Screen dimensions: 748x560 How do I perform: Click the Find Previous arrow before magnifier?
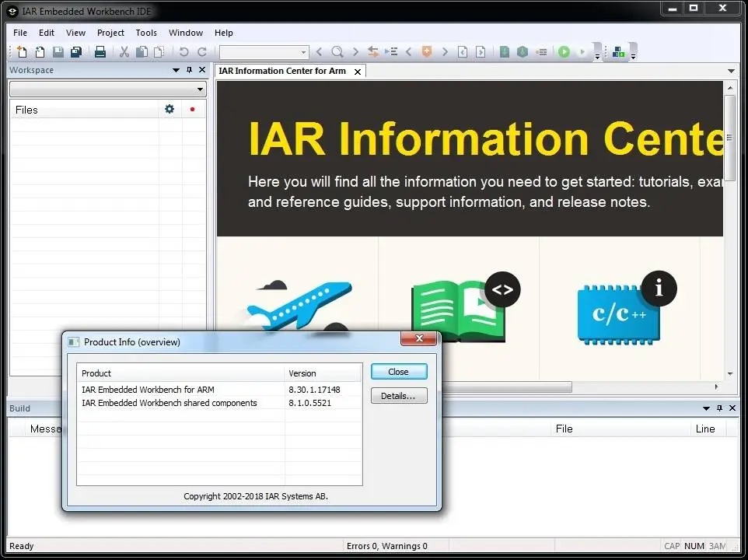319,51
